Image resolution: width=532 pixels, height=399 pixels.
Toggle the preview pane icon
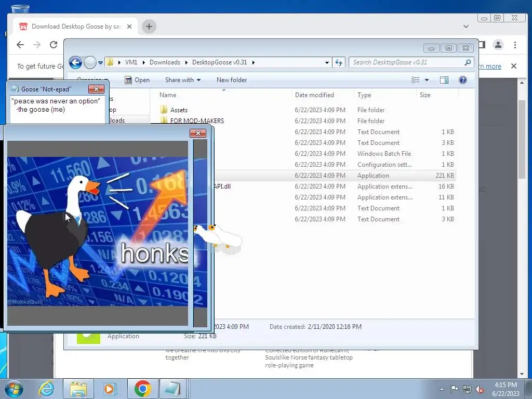pos(444,80)
